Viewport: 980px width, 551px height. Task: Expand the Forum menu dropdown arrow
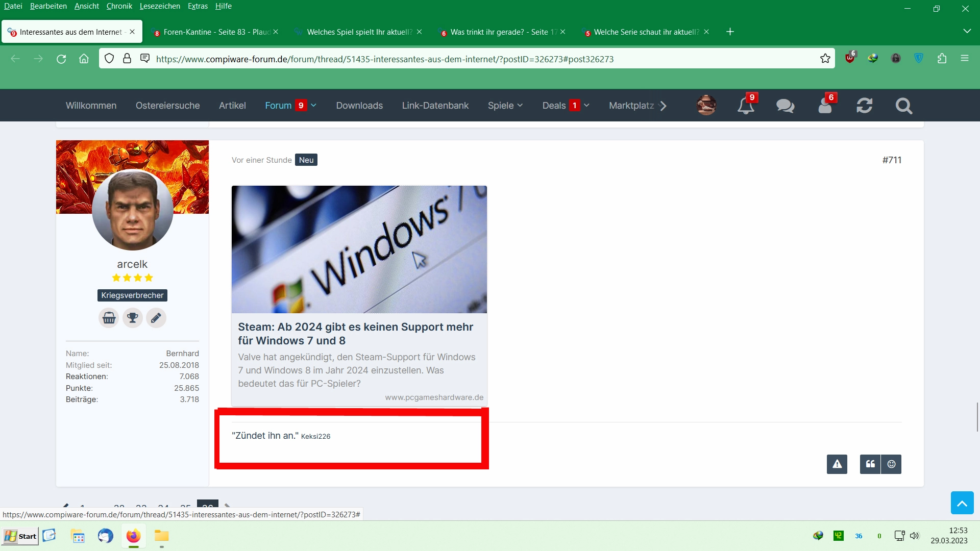(313, 106)
